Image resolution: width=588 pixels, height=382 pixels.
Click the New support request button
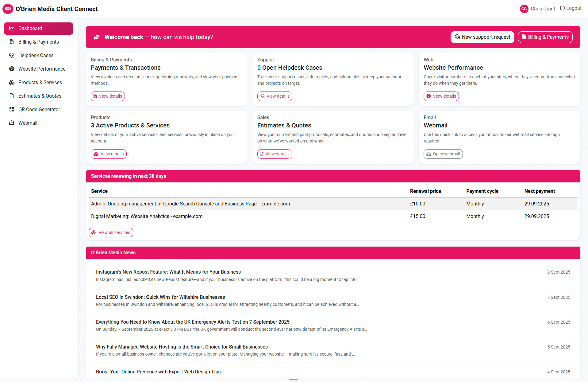[482, 37]
